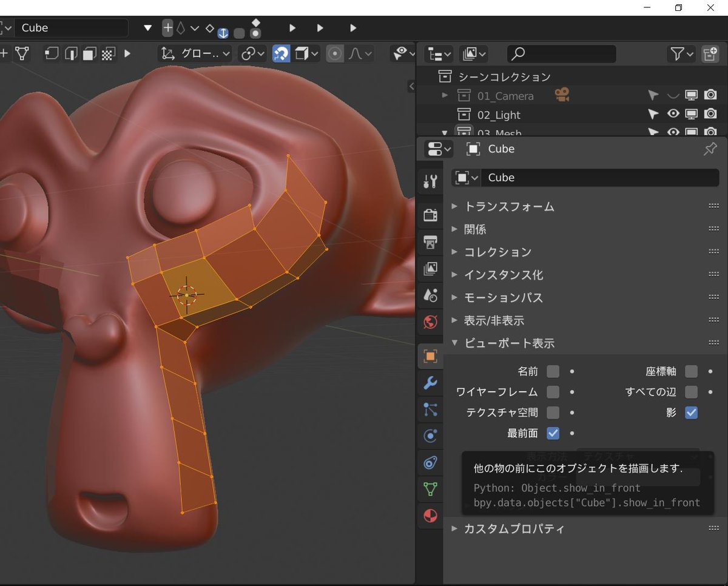Expand the 01_Camera collection arrow
The height and width of the screenshot is (586, 728).
point(445,95)
